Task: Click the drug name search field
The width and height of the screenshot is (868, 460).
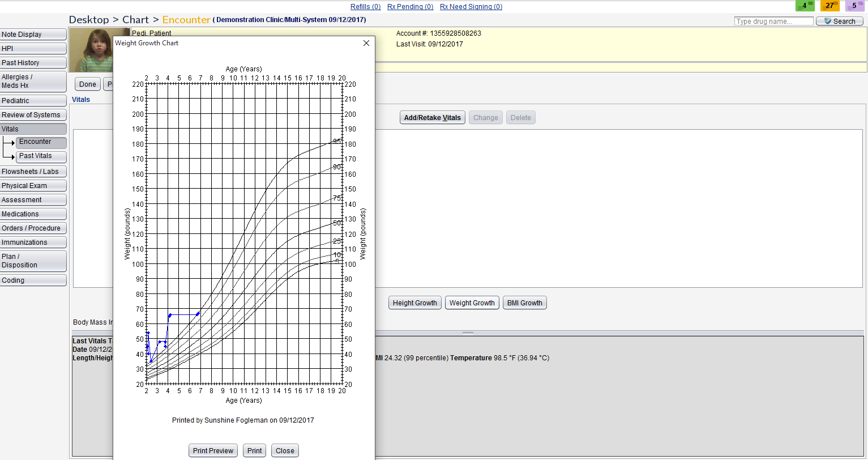Action: click(773, 21)
